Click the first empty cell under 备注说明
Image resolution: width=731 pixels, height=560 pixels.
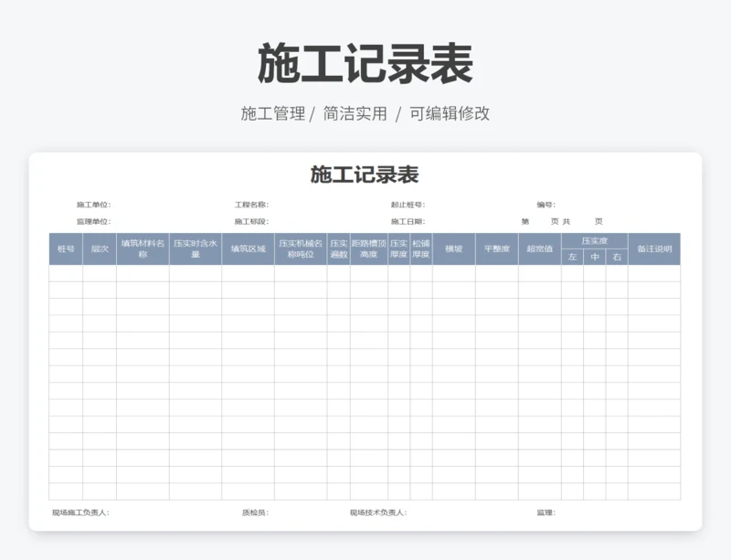tap(654, 273)
